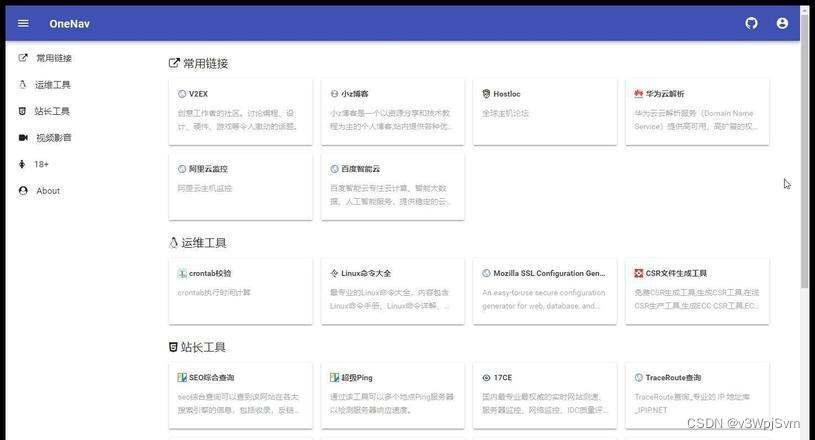Click the Linux命令大全 card favicon
The image size is (815, 440).
click(334, 273)
